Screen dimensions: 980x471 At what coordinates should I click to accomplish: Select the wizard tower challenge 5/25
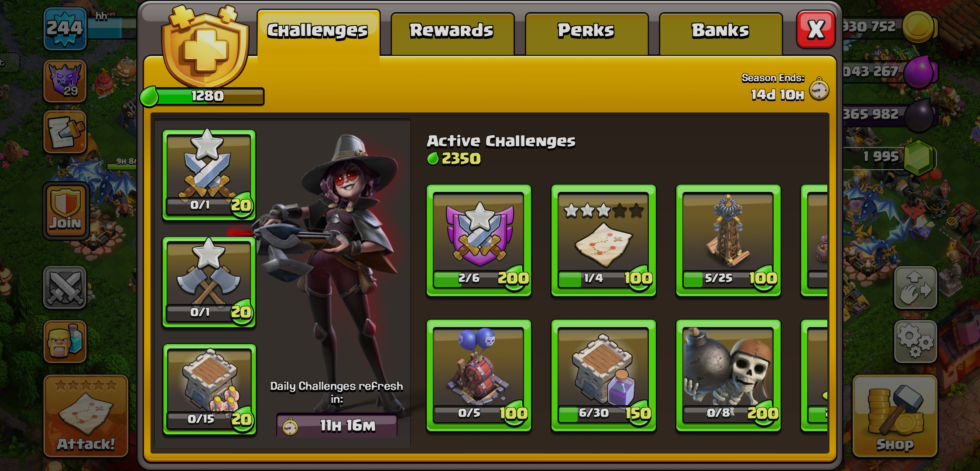coord(728,240)
